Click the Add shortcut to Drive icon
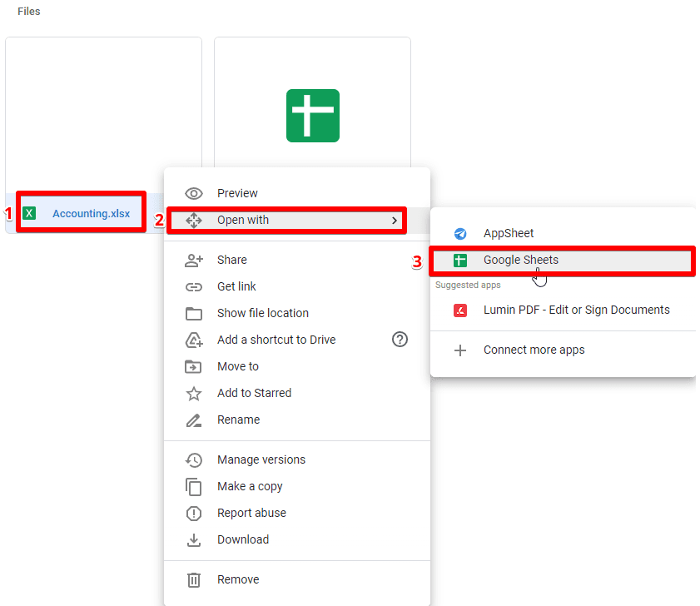Image resolution: width=700 pixels, height=606 pixels. pyautogui.click(x=193, y=340)
